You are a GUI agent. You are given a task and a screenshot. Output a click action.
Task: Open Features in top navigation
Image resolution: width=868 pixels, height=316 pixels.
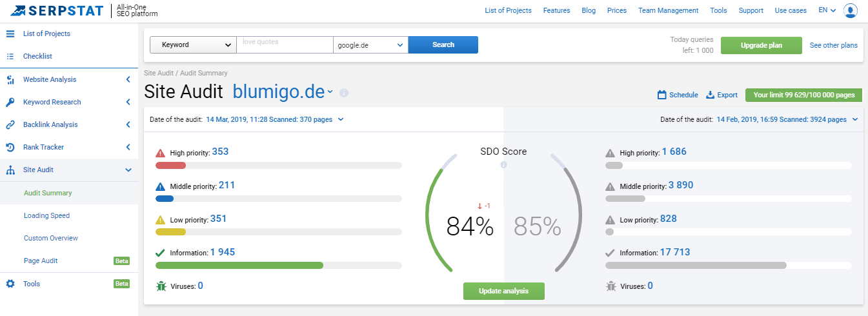[556, 10]
